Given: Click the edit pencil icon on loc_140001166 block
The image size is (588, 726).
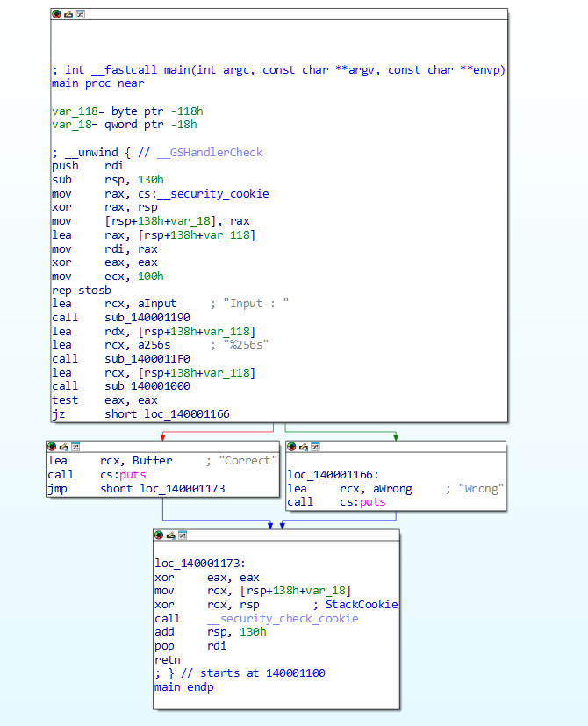Looking at the screenshot, I should tap(304, 447).
